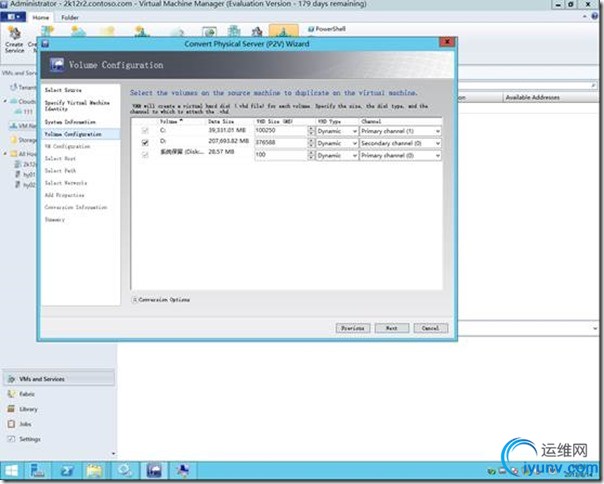Image resolution: width=604 pixels, height=484 pixels.
Task: Open the application menu button left of Home
Action: (13, 17)
